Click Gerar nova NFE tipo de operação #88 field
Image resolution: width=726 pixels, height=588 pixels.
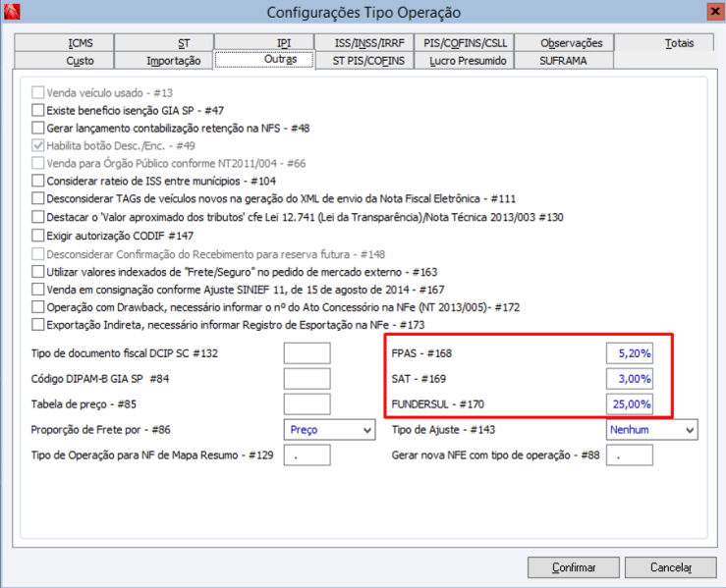click(x=629, y=455)
